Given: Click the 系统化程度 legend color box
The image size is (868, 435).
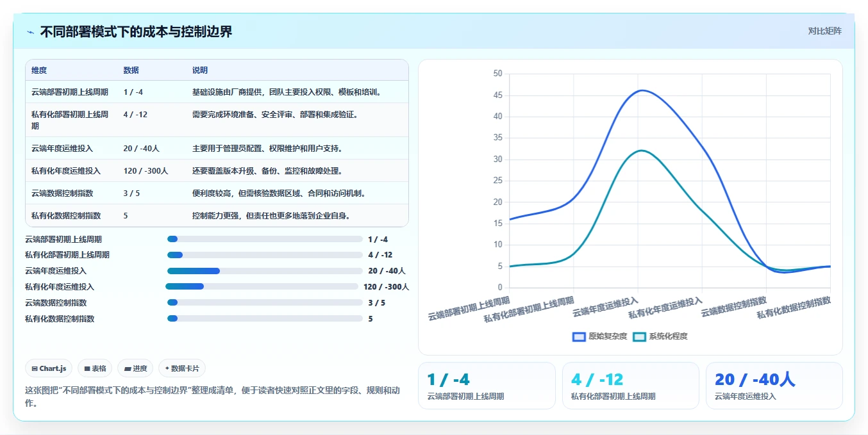Looking at the screenshot, I should [x=639, y=336].
